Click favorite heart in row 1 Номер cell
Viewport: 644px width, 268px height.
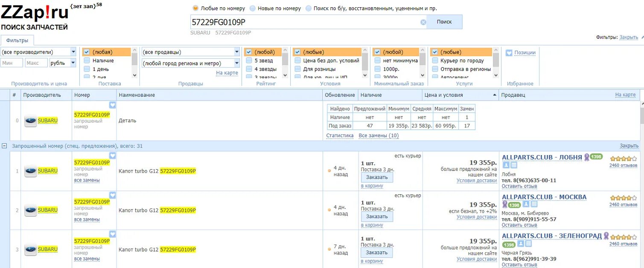coord(112,156)
